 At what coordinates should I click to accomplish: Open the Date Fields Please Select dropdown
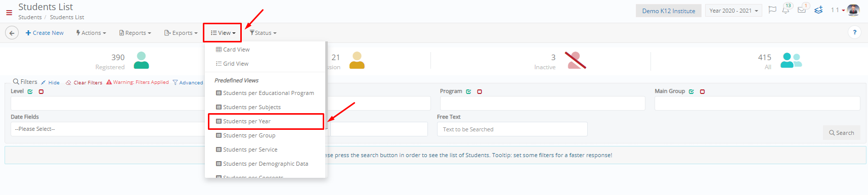tap(107, 129)
